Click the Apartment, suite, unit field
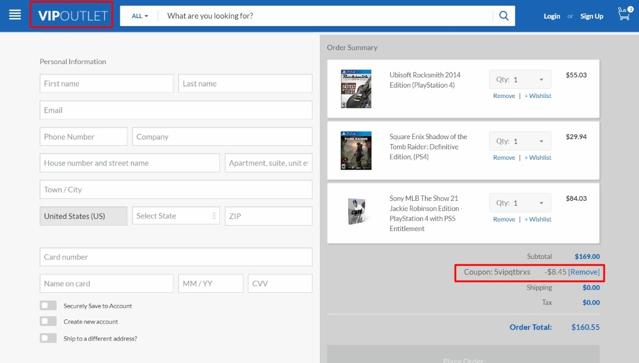 [269, 163]
